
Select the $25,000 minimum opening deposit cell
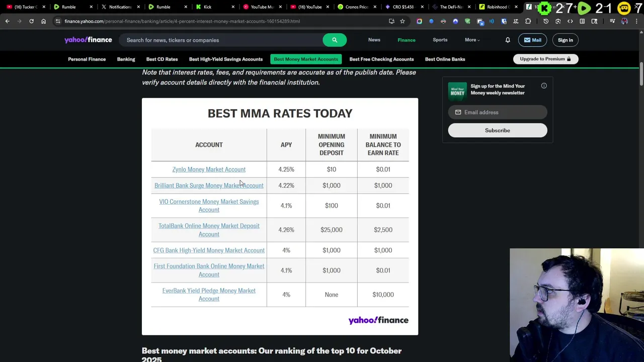(x=332, y=230)
